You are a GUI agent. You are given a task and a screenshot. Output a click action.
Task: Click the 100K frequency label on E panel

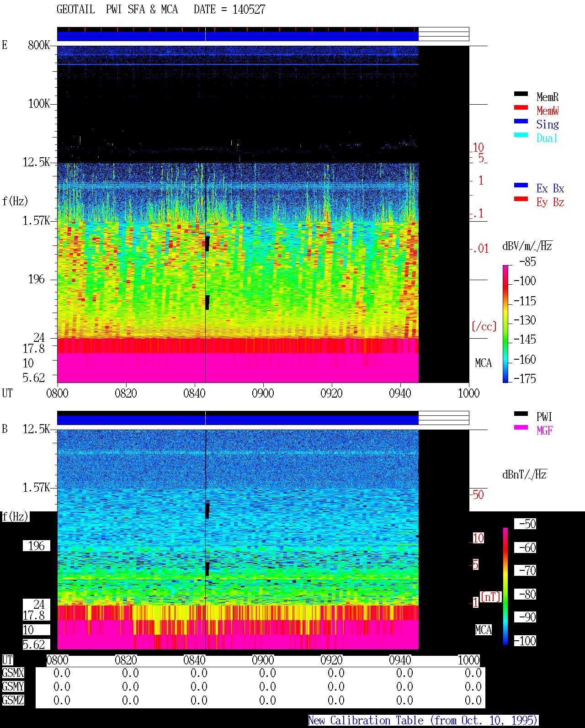39,103
